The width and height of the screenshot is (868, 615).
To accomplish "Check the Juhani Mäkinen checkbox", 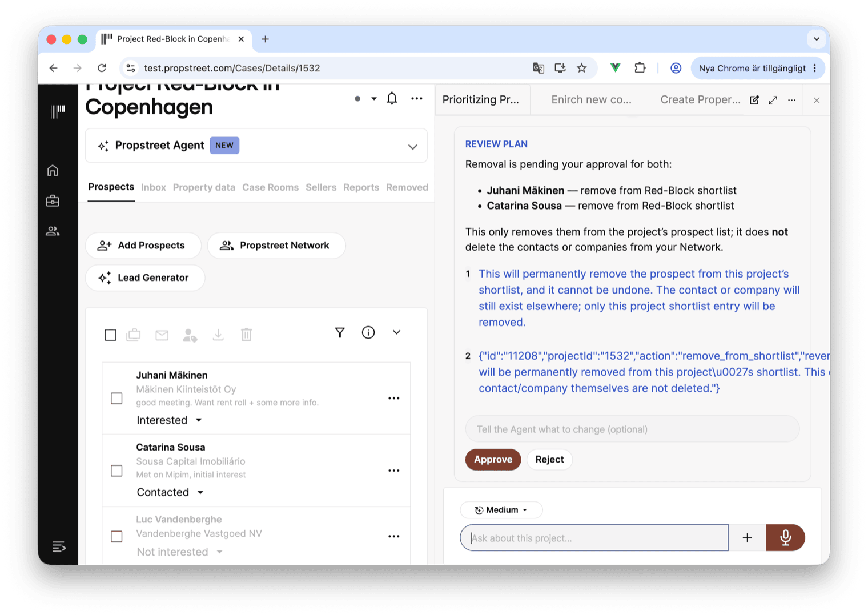I will (x=116, y=398).
